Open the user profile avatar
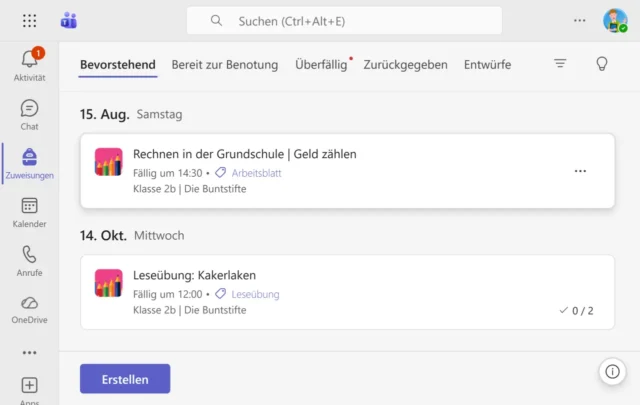 click(x=615, y=20)
